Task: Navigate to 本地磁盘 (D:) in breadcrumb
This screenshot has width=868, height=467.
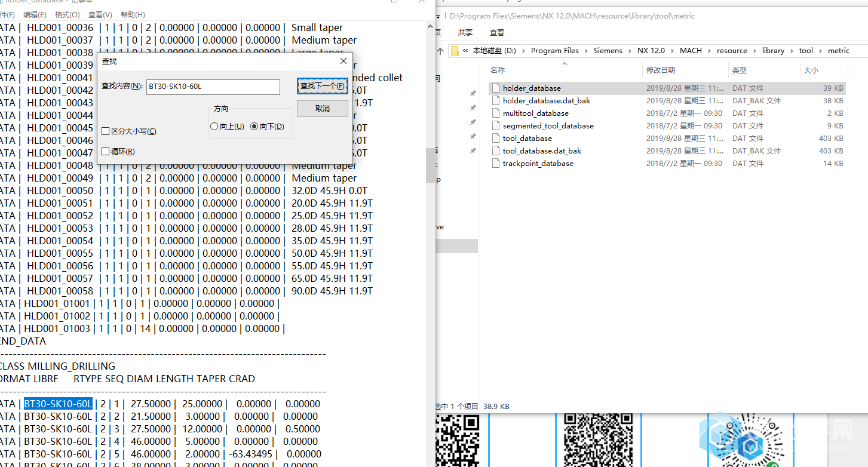Action: [x=495, y=51]
